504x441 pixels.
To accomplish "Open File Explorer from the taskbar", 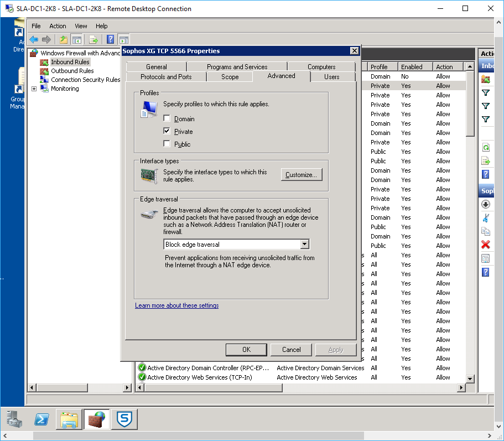I will pos(69,419).
